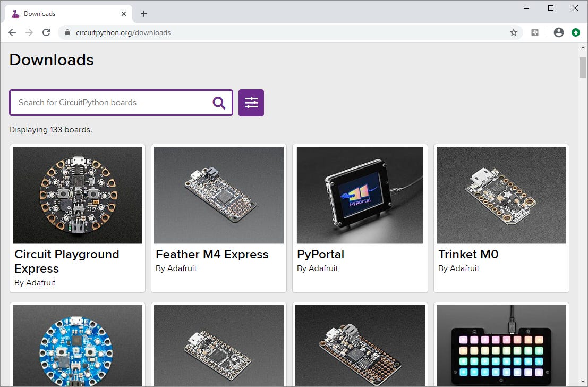The height and width of the screenshot is (387, 588).
Task: Bookmark this page with the star icon
Action: pyautogui.click(x=514, y=32)
